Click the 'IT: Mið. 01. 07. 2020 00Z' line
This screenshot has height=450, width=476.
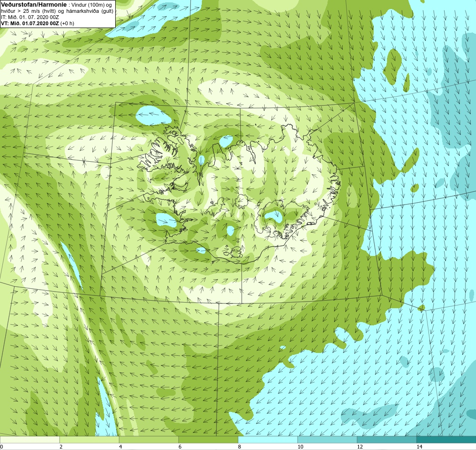30,17
